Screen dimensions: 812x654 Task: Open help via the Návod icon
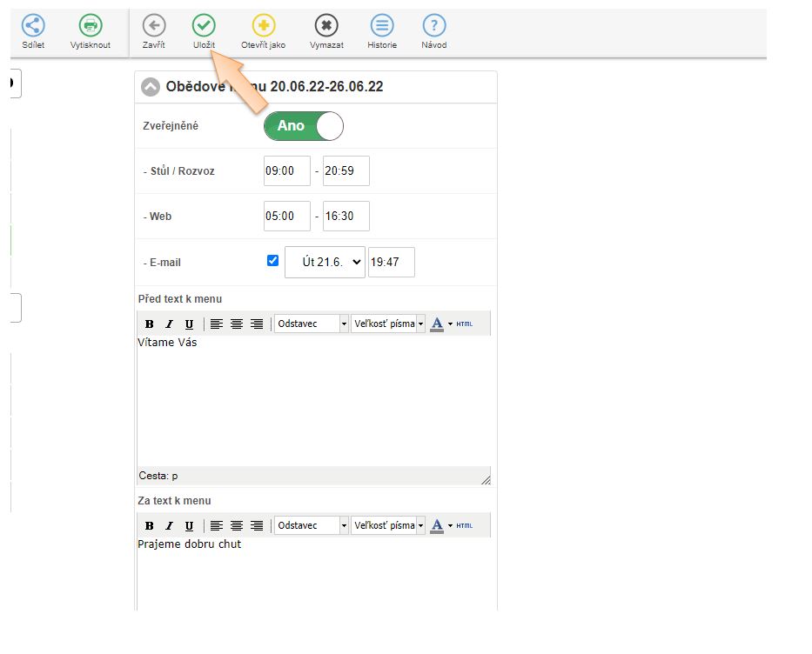point(434,26)
